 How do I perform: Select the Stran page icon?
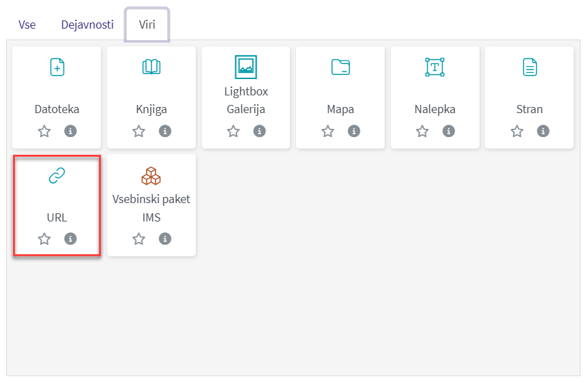[529, 67]
